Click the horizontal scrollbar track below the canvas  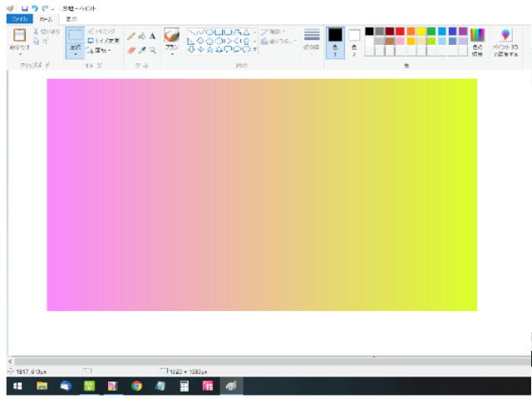click(272, 361)
